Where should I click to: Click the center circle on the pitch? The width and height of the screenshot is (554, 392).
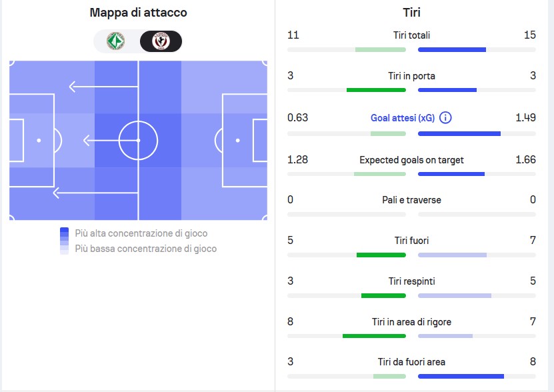click(x=138, y=140)
